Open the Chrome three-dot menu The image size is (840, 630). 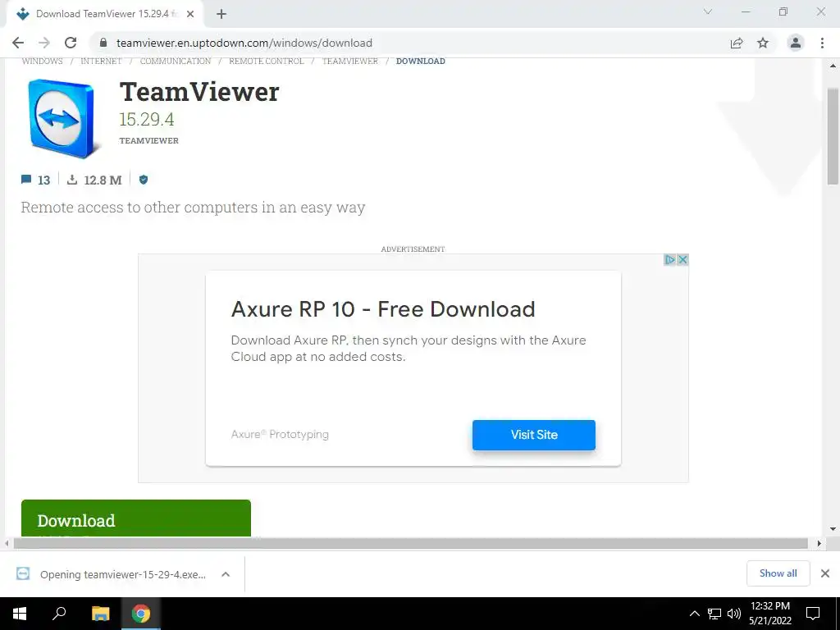822,43
